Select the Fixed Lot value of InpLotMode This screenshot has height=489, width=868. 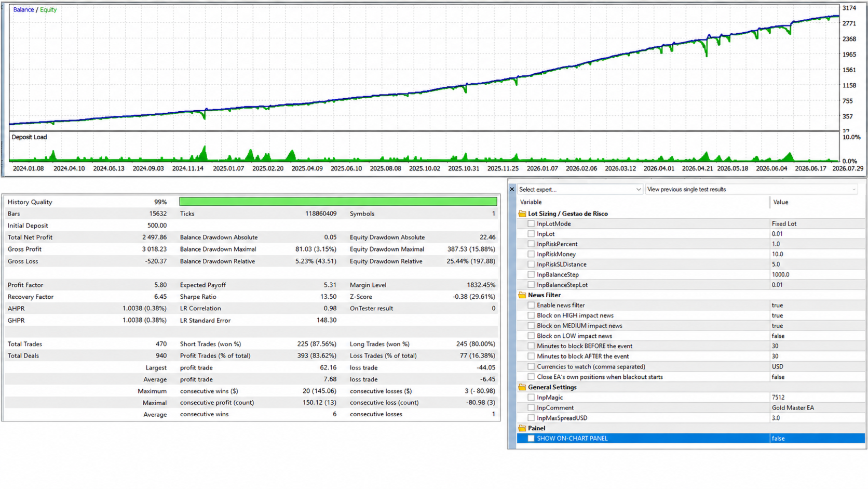(x=784, y=224)
